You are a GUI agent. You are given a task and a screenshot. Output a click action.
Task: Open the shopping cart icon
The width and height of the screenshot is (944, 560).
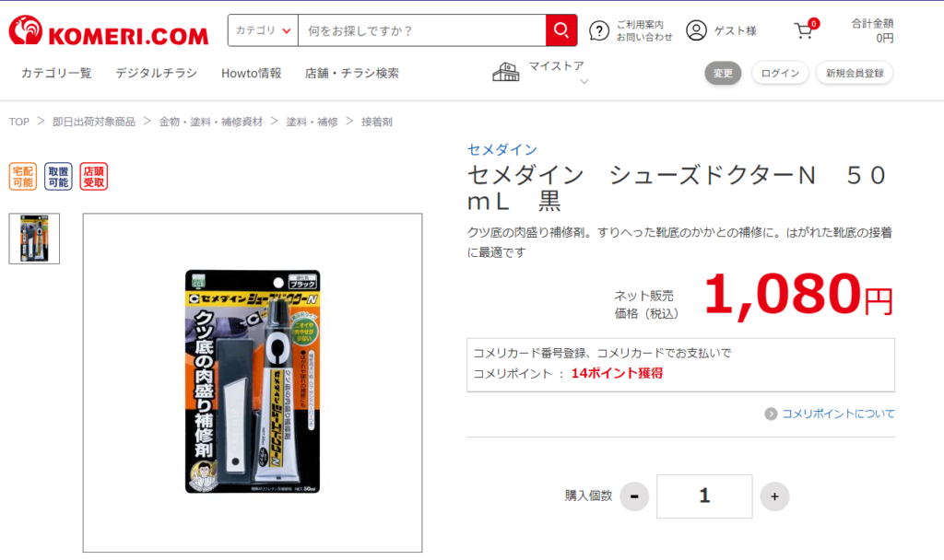[805, 30]
